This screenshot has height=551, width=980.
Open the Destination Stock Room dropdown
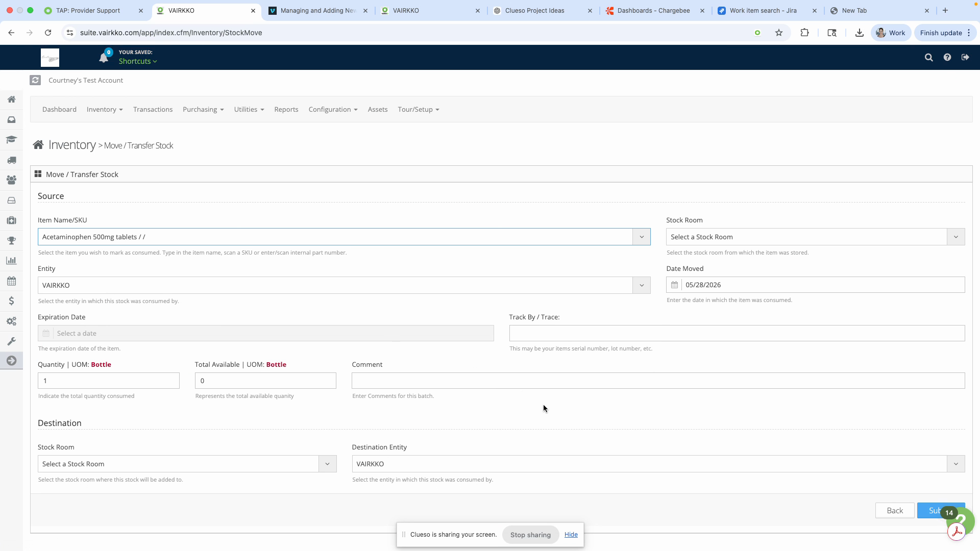pos(187,464)
